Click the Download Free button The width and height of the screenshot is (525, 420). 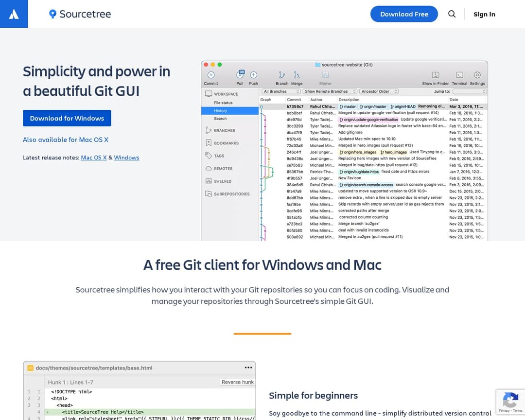pyautogui.click(x=404, y=14)
